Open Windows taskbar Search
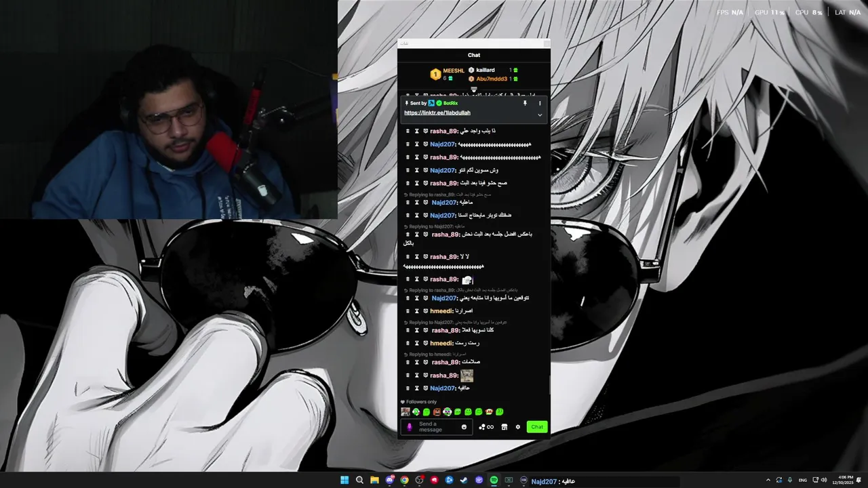The image size is (868, 488). 359,481
